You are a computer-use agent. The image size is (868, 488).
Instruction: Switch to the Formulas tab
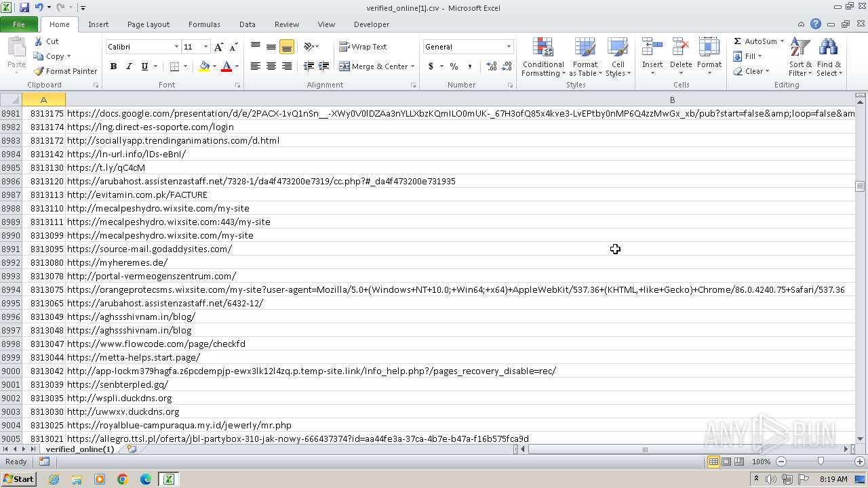pyautogui.click(x=204, y=24)
